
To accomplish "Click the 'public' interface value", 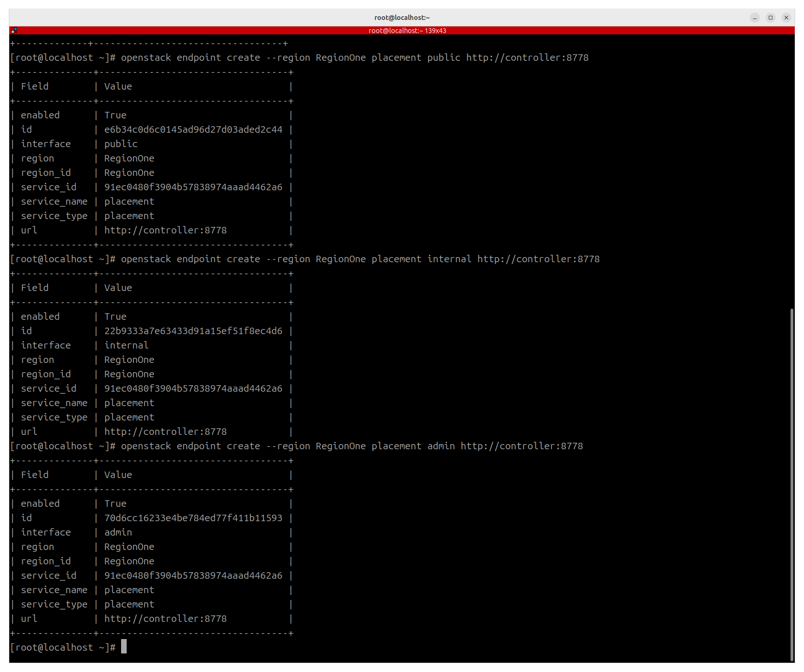I will [121, 144].
